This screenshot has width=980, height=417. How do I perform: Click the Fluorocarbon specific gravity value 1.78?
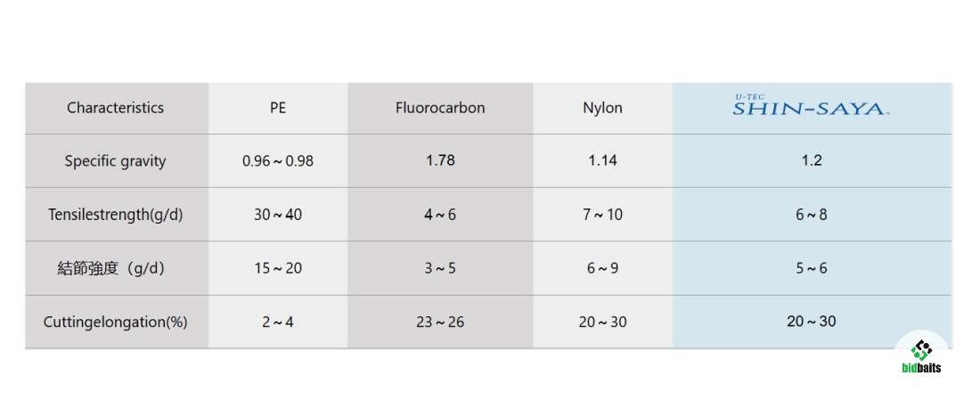tap(440, 161)
